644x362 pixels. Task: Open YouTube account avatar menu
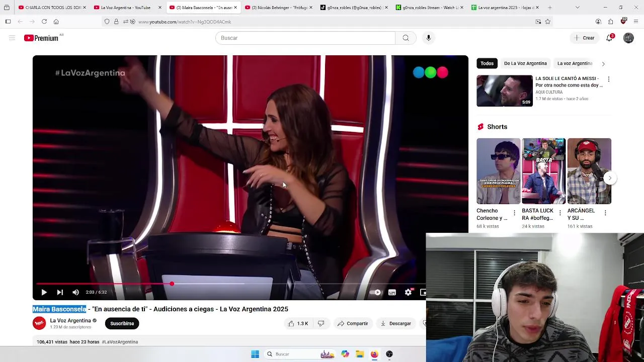(x=628, y=38)
